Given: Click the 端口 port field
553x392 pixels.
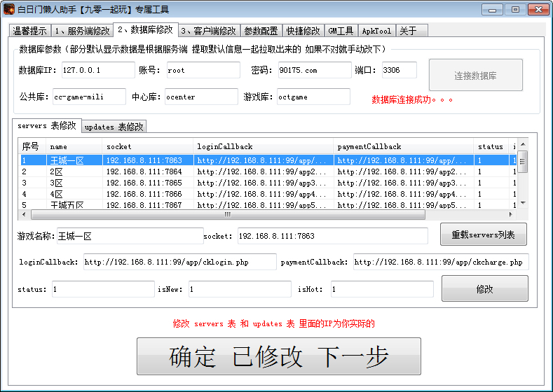Looking at the screenshot, I should click(x=399, y=70).
